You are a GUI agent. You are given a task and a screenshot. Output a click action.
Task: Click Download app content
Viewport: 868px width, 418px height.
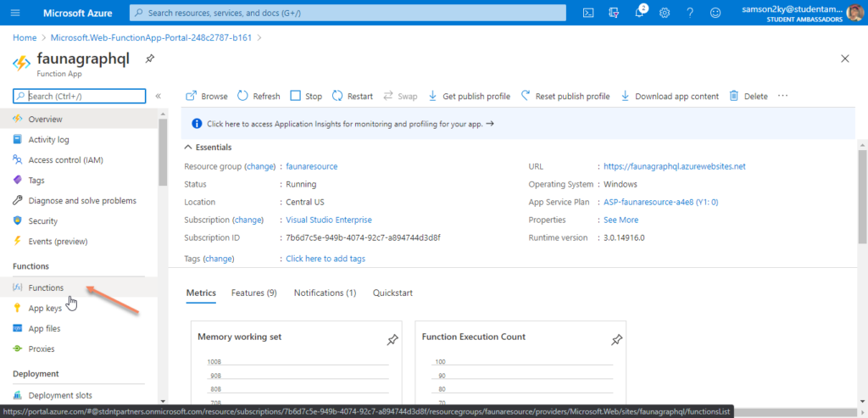670,96
